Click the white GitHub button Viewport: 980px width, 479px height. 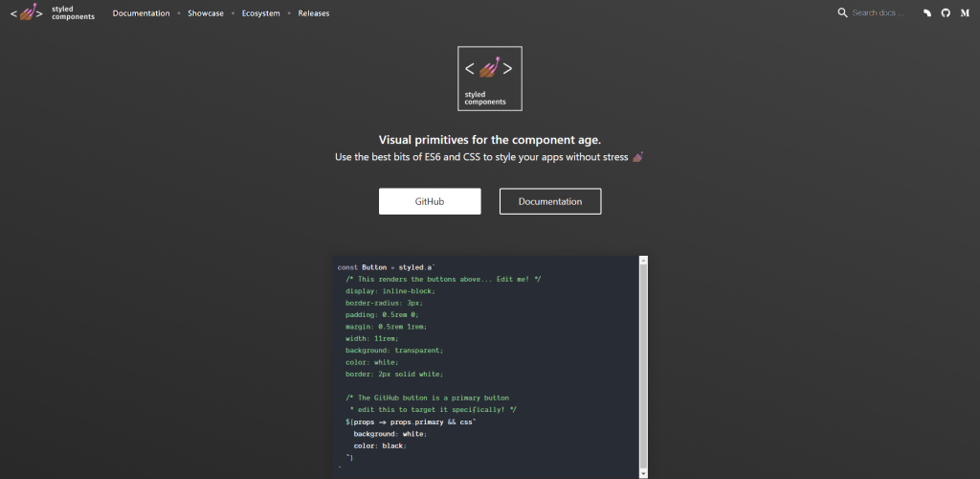[430, 201]
